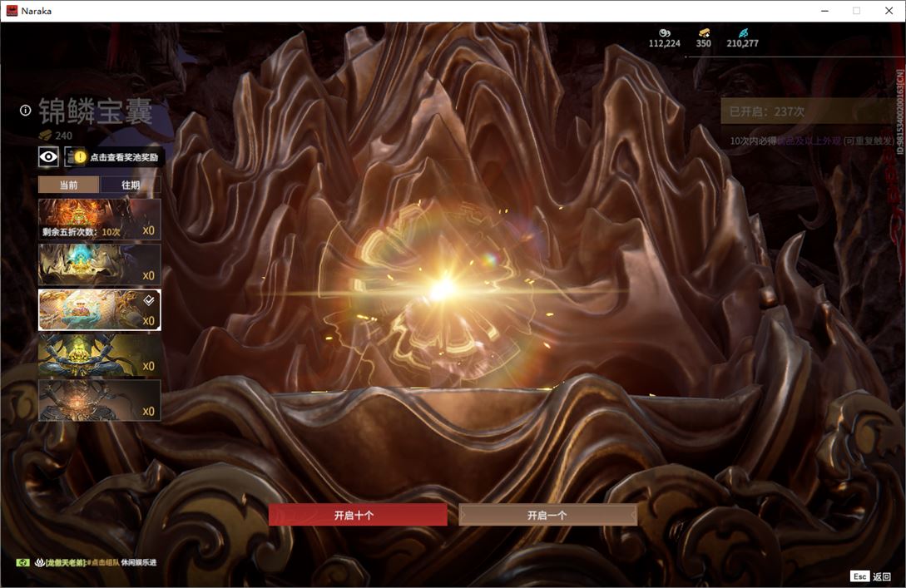Close the Naraka window
Screen dimensions: 906x588
point(889,11)
